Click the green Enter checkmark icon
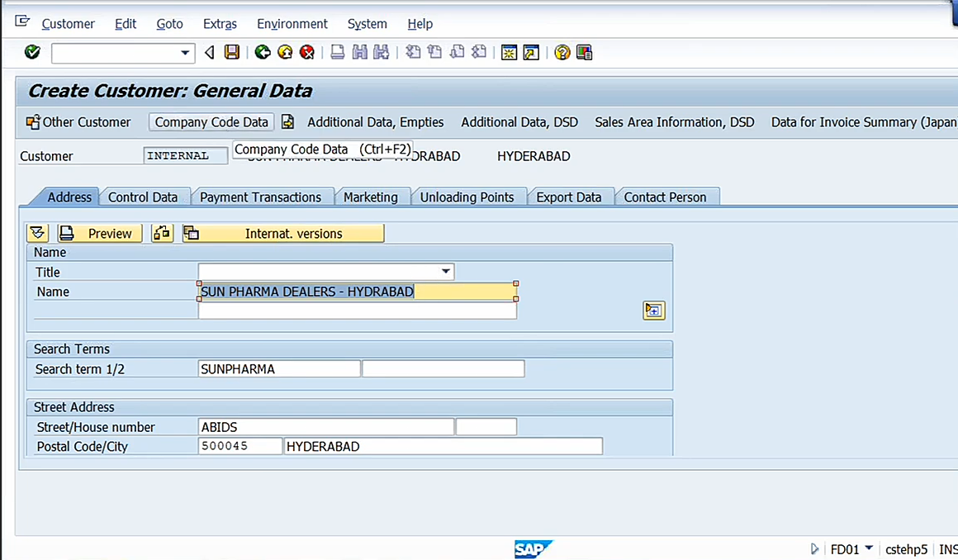This screenshot has width=958, height=560. (32, 53)
